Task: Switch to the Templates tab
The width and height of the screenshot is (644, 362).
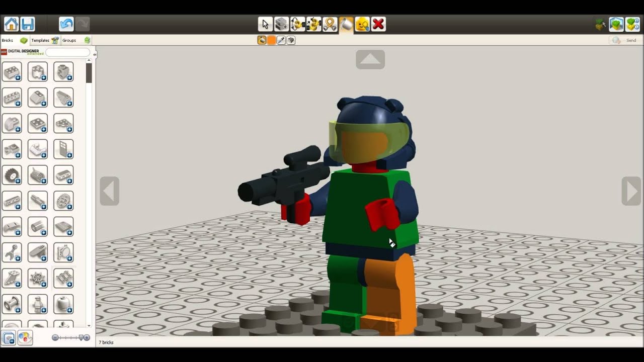Action: [x=45, y=40]
